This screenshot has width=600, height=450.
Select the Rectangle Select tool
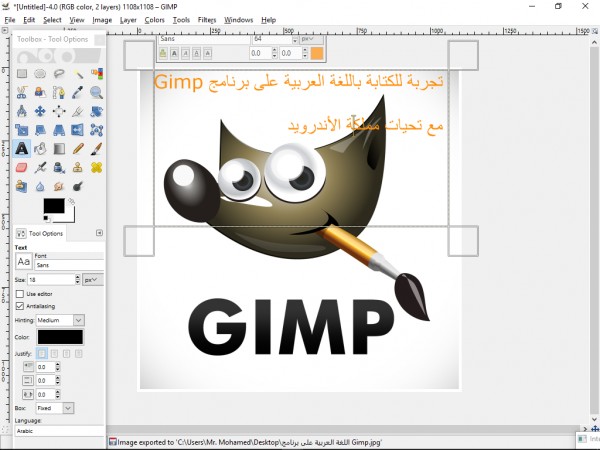point(22,73)
